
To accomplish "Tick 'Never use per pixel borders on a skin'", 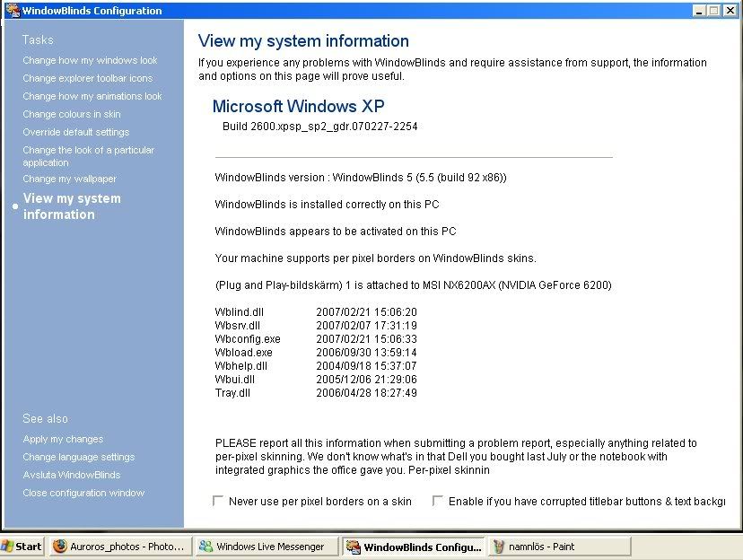I will coord(218,501).
